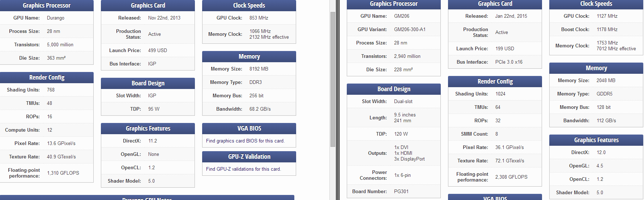This screenshot has width=644, height=200.
Task: Click the pixel rate '13.6 GPixel/s'
Action: click(61, 143)
